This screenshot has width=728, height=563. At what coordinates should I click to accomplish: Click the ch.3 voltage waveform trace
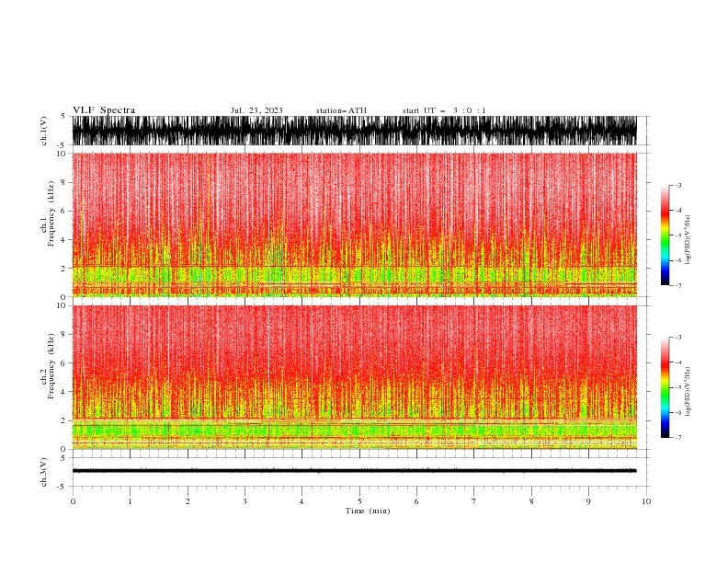[354, 471]
